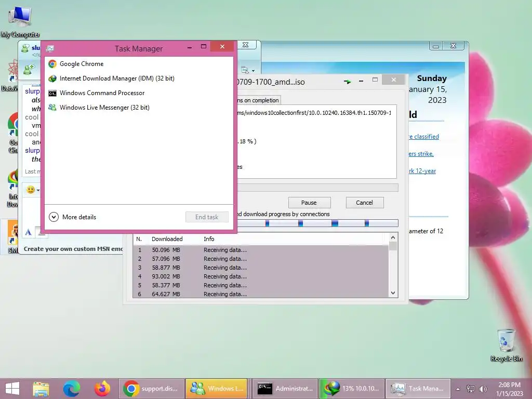
Task: Open the Options on completion tab
Action: tap(258, 100)
